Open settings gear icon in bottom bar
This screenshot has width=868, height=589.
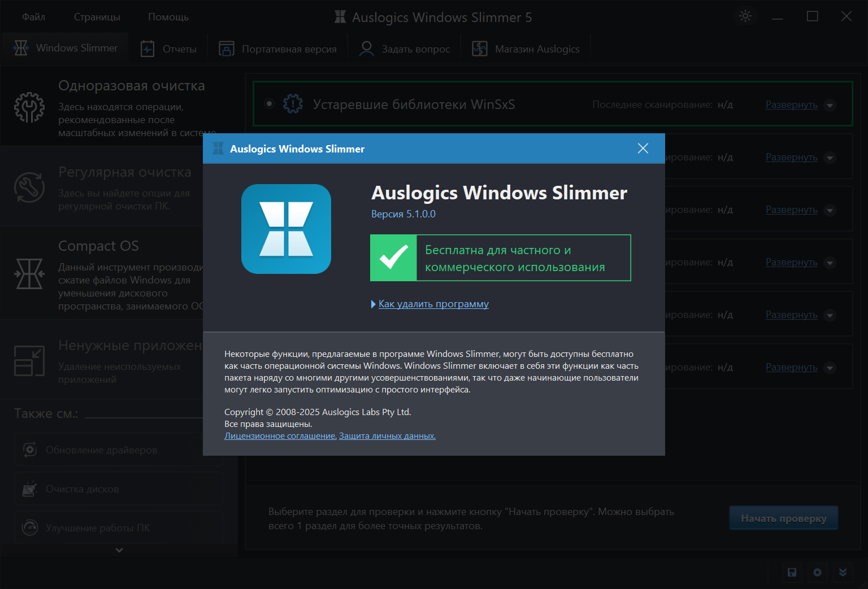pos(817,572)
